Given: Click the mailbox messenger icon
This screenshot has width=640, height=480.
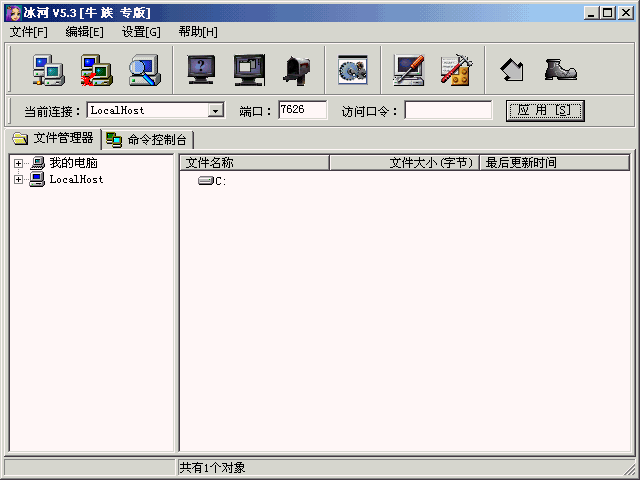Looking at the screenshot, I should pyautogui.click(x=297, y=69).
